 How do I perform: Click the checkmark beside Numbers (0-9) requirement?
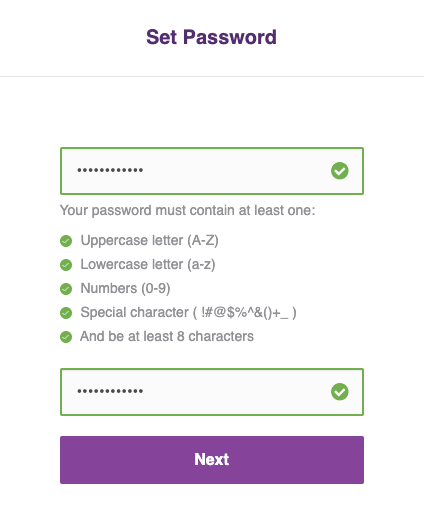pos(66,289)
